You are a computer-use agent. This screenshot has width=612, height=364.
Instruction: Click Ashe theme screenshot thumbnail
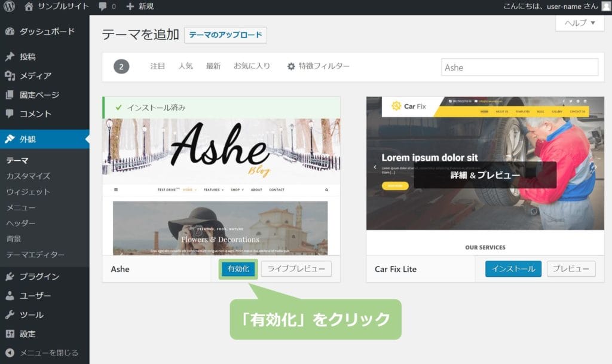221,187
